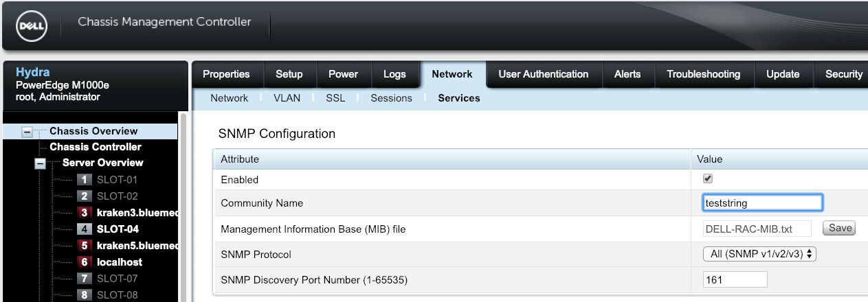Click the Management Information Base (MIB) file label
868x302 pixels.
click(x=313, y=229)
